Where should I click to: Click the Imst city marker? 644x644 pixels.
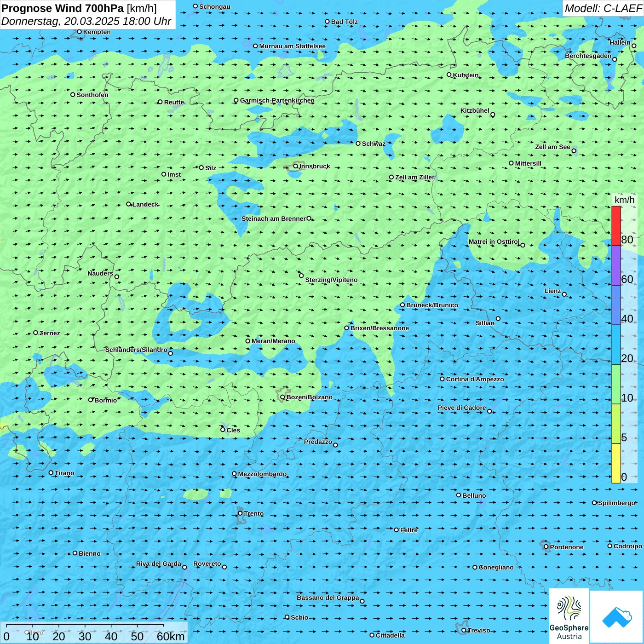click(x=164, y=174)
